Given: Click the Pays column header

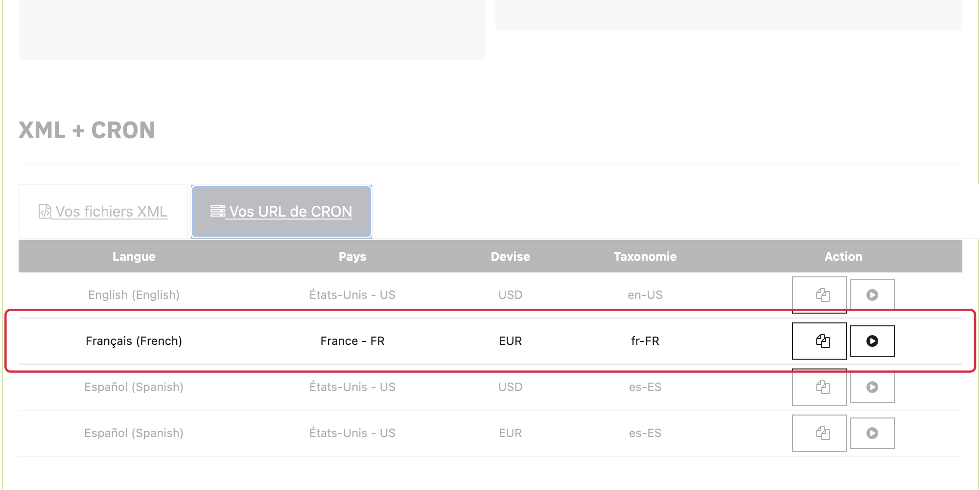Looking at the screenshot, I should (352, 257).
